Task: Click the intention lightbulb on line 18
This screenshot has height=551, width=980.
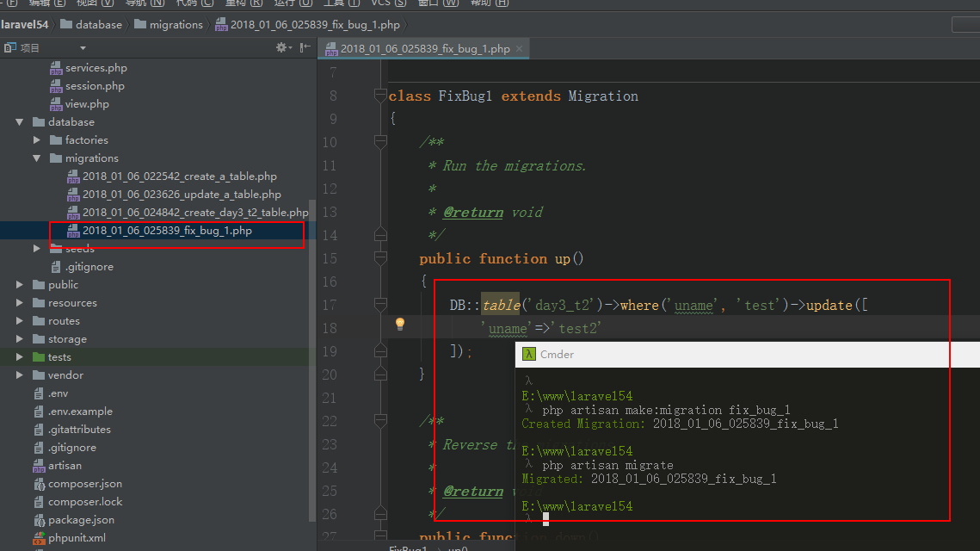Action: coord(399,325)
